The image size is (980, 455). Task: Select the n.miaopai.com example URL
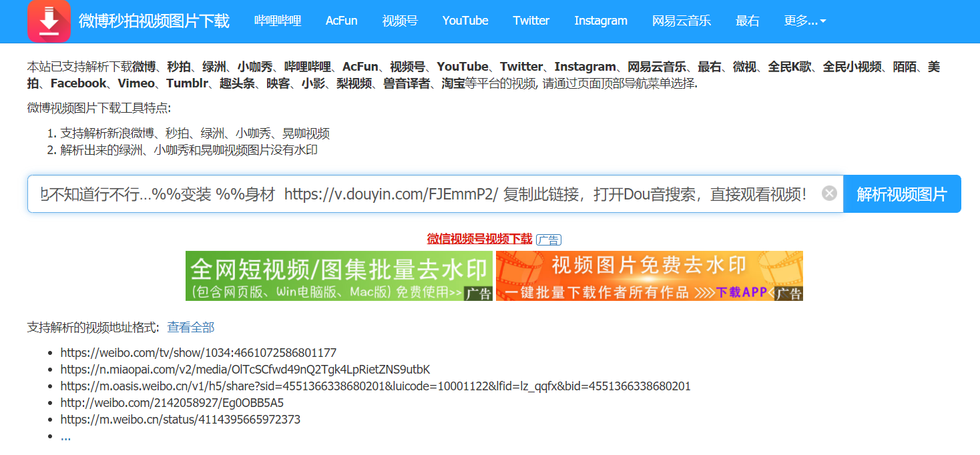coord(245,369)
